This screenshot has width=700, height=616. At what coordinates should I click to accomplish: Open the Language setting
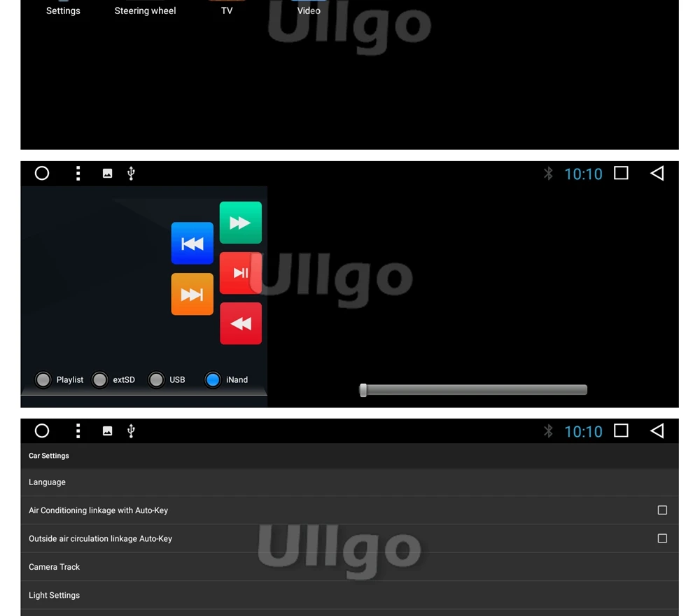point(349,482)
